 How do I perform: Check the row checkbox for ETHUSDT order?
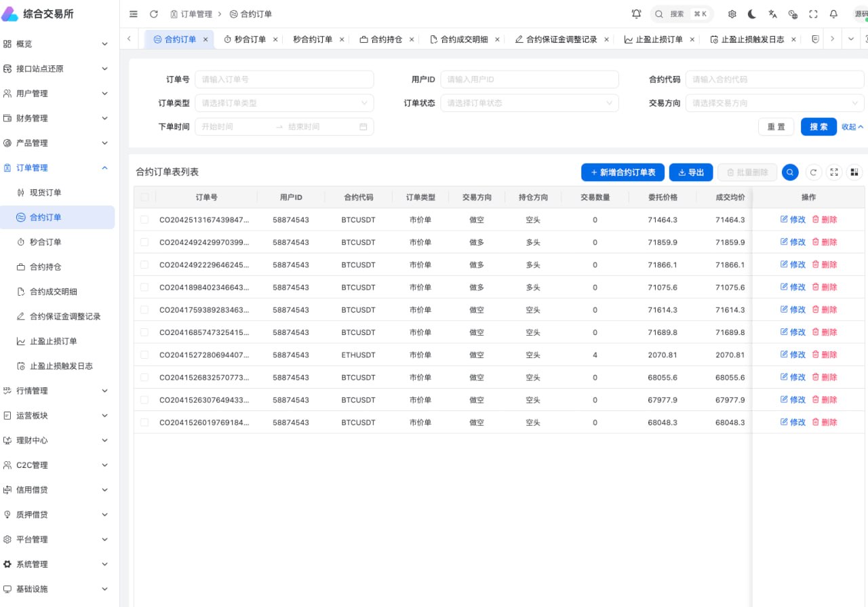click(144, 355)
